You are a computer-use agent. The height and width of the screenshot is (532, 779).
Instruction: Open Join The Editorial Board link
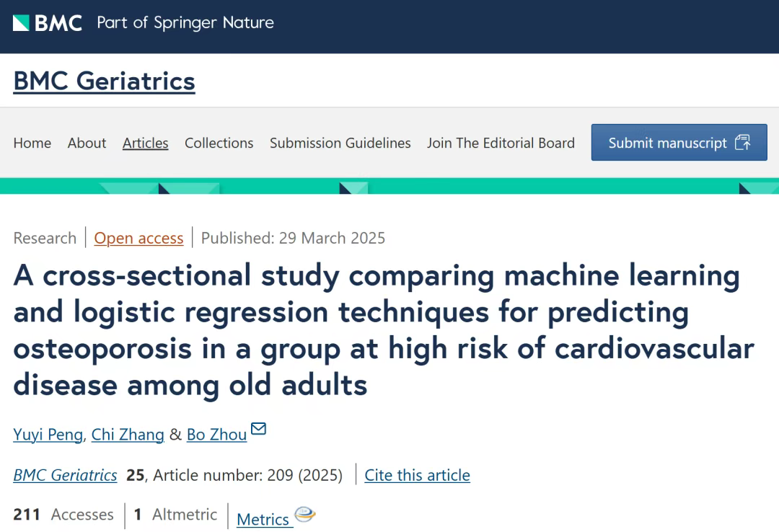coord(501,143)
